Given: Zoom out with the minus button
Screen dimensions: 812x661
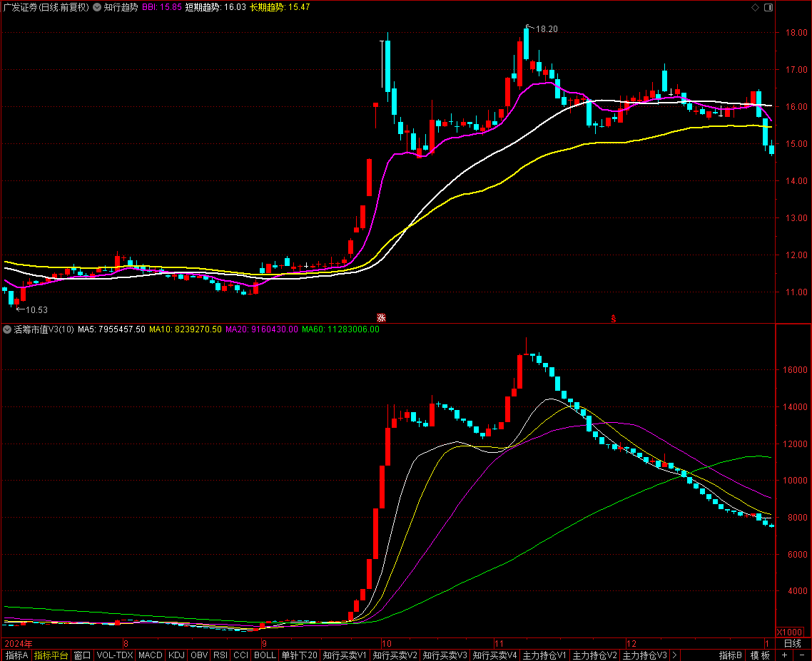Looking at the screenshot, I should [x=802, y=655].
